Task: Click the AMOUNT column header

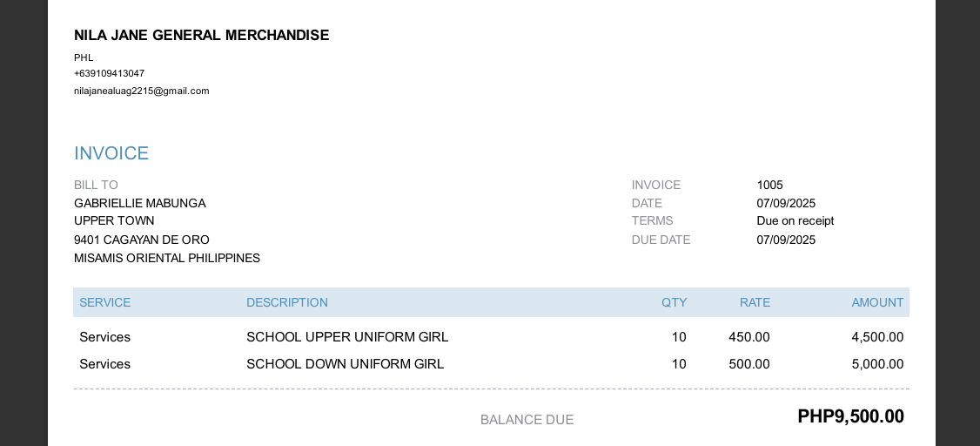Action: tap(877, 302)
